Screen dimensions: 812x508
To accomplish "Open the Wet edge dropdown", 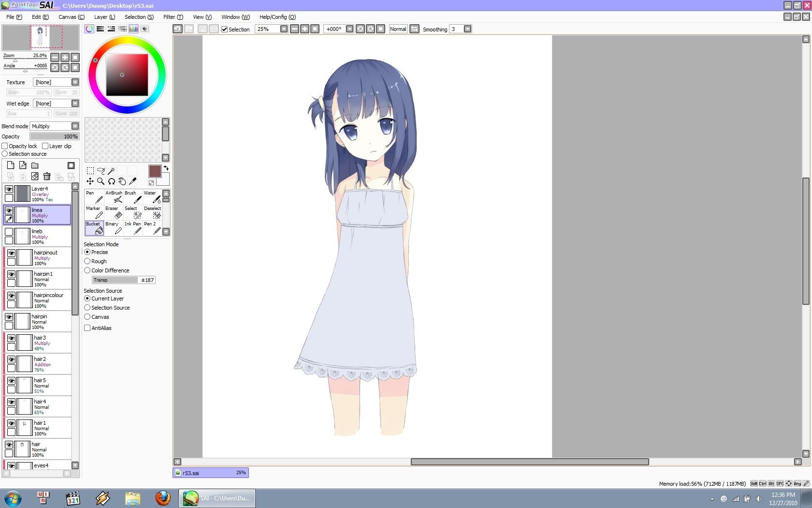I will [75, 104].
